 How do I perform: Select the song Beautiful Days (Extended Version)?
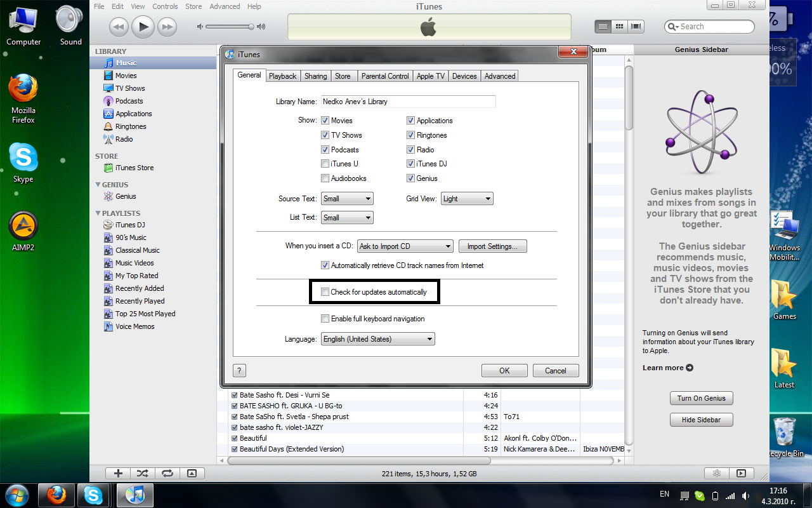tap(291, 449)
